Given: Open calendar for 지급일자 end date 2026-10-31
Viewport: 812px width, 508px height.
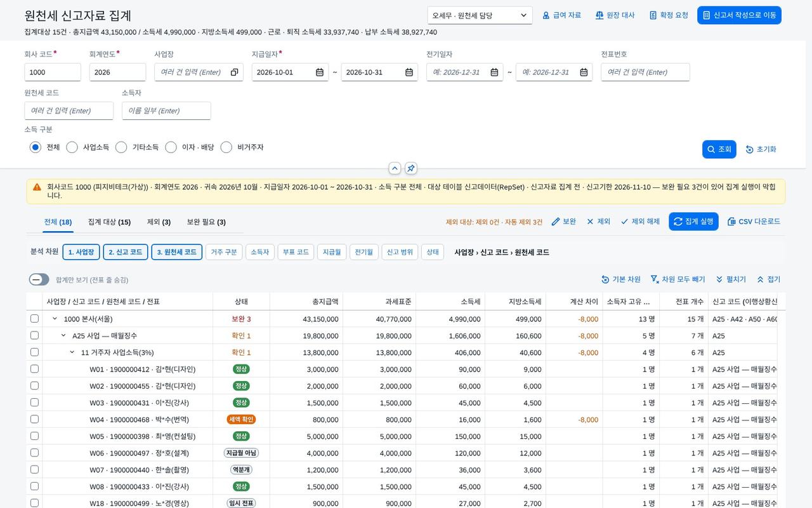Looking at the screenshot, I should point(409,72).
